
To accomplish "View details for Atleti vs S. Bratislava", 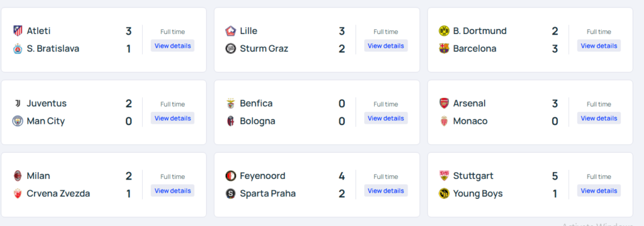I will pyautogui.click(x=172, y=46).
